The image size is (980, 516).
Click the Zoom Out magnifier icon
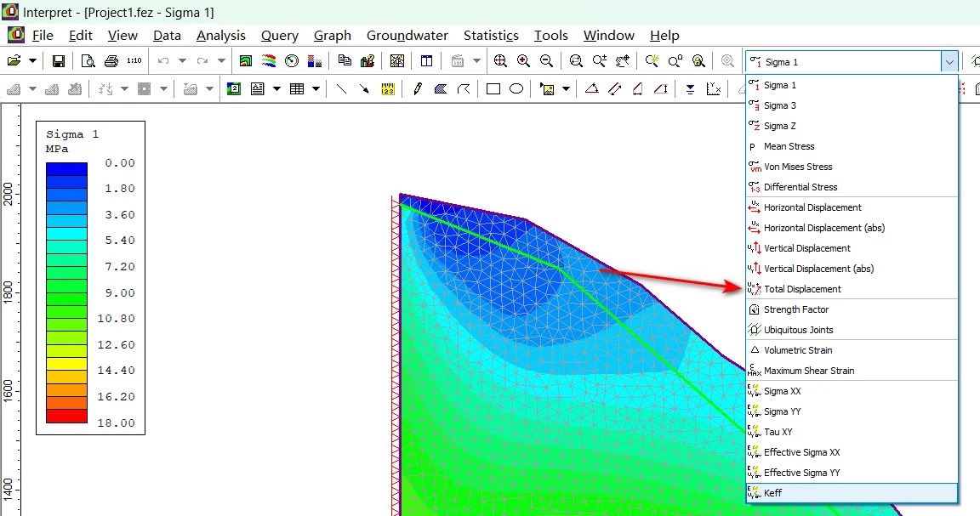tap(546, 61)
